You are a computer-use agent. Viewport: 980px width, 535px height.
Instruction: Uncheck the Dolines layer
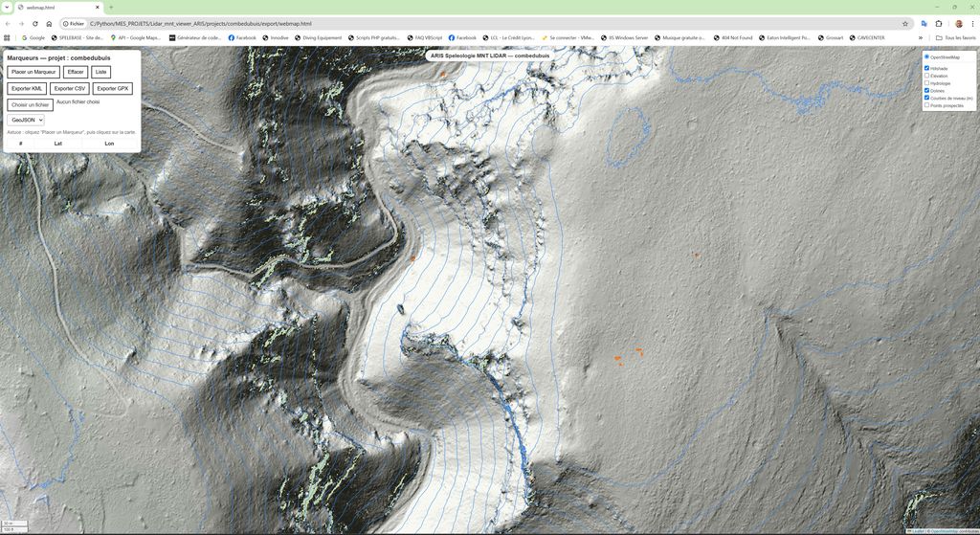(x=926, y=90)
